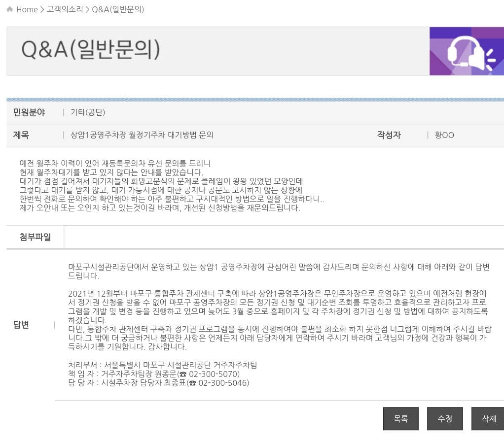Click the post title 상암1공영주차장 월정기주차 대기방법 문의
Viewport: 504px width, 442px height.
tap(142, 135)
